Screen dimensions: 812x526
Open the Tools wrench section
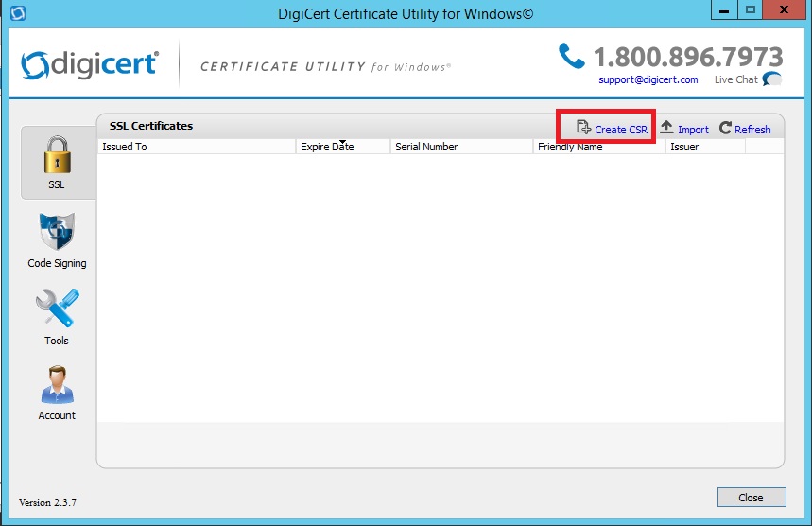pos(57,315)
